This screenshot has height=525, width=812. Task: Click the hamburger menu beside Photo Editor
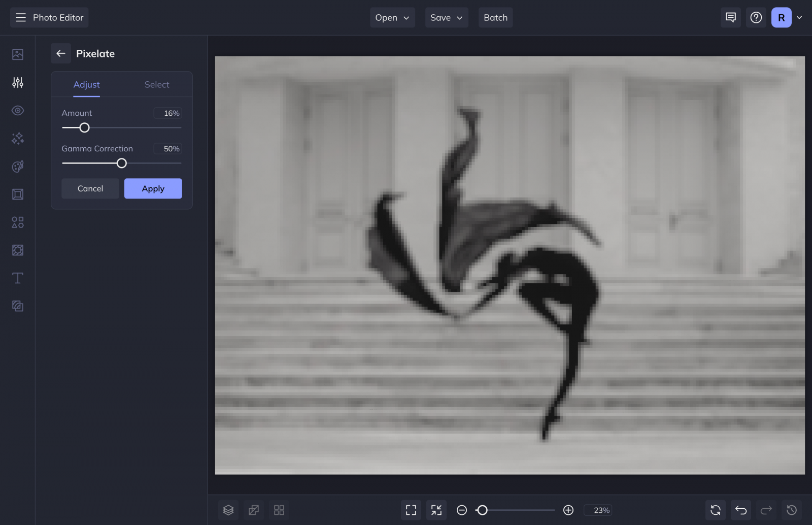click(x=20, y=17)
